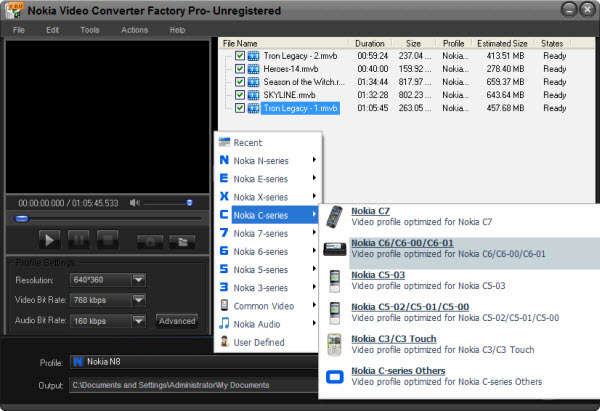Click the blue C-series Others icon
Image resolution: width=600 pixels, height=411 pixels.
334,377
